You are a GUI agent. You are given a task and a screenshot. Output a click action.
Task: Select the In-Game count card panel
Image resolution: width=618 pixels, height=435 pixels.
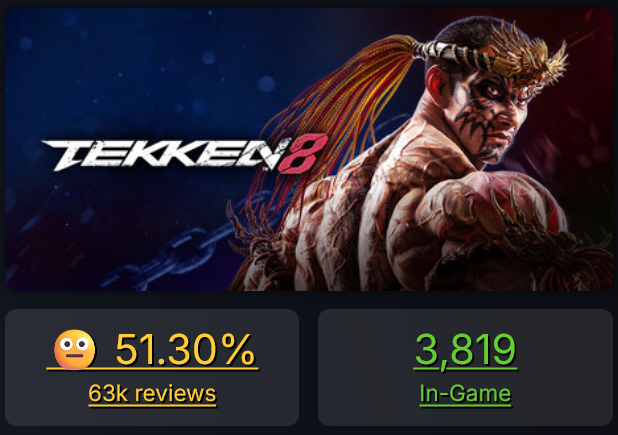pyautogui.click(x=465, y=367)
